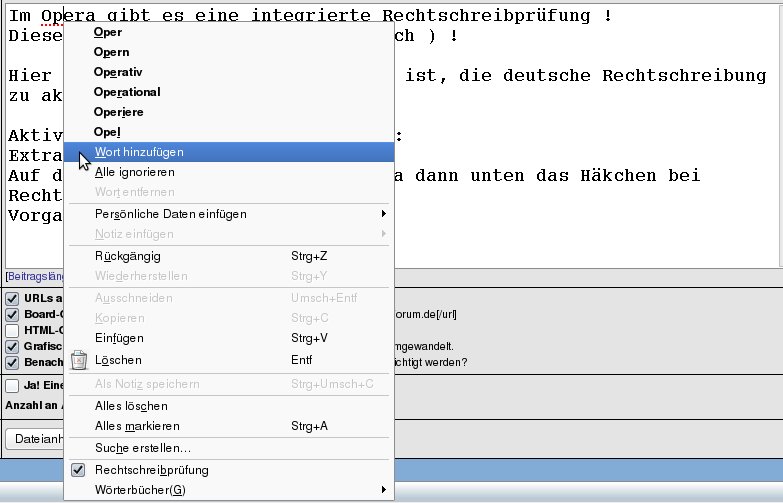Choose suggestion "Operativ"
The width and height of the screenshot is (783, 503).
point(229,72)
